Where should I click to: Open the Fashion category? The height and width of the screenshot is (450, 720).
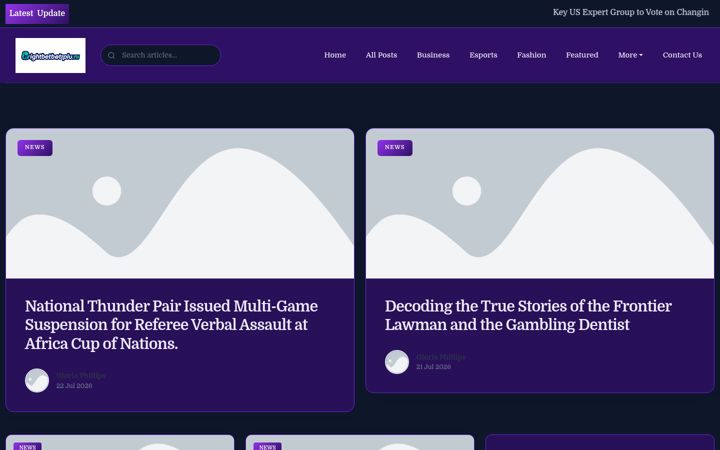531,55
